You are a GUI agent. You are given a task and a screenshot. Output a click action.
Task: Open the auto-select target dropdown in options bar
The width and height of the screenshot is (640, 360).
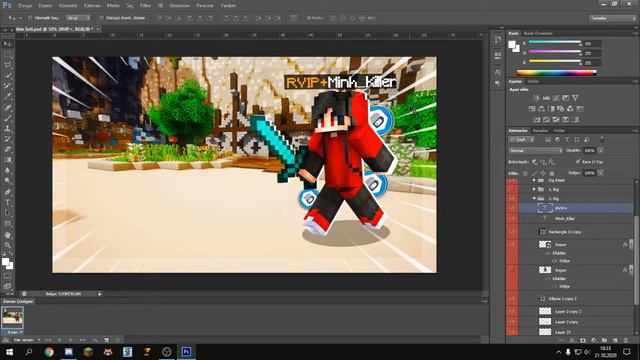click(78, 18)
